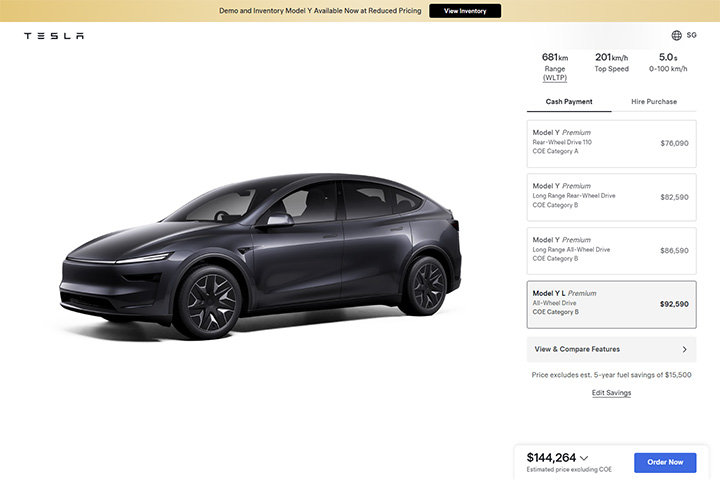Click the demo inventory banner text
720x480 pixels.
pyautogui.click(x=320, y=11)
